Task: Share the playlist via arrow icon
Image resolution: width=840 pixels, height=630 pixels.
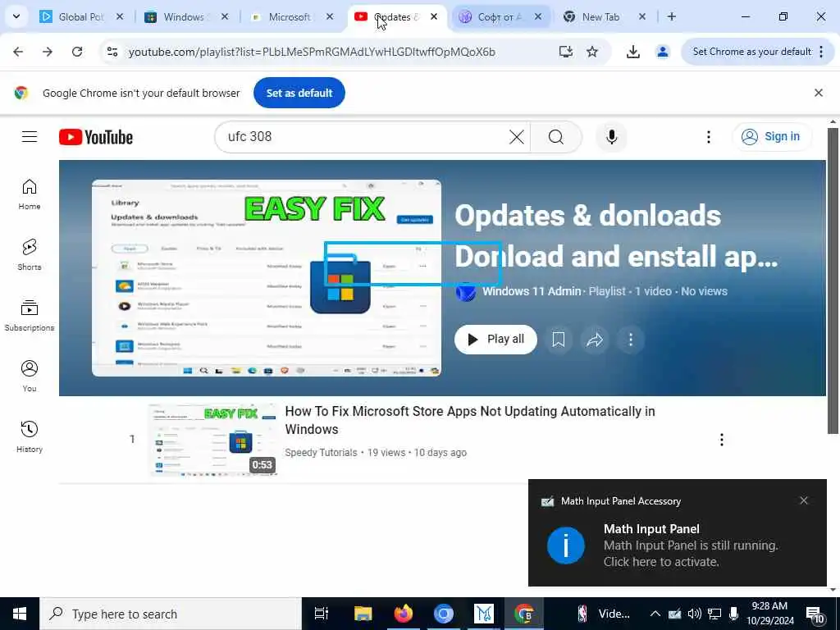Action: (x=595, y=340)
